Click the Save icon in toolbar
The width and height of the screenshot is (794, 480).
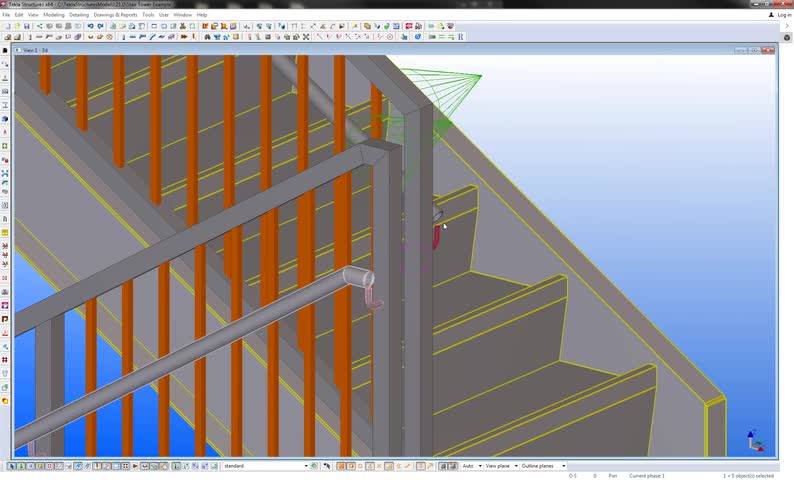(26, 26)
